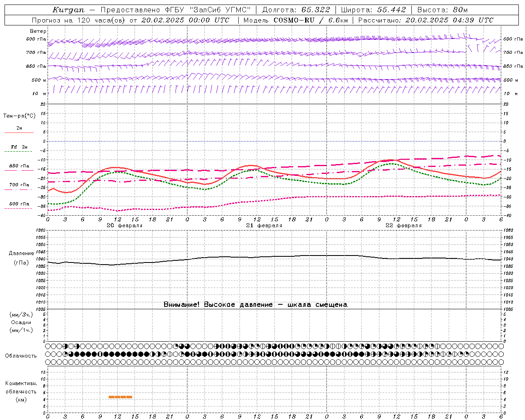Click the dashed Td 2м legend line

[x=19, y=152]
